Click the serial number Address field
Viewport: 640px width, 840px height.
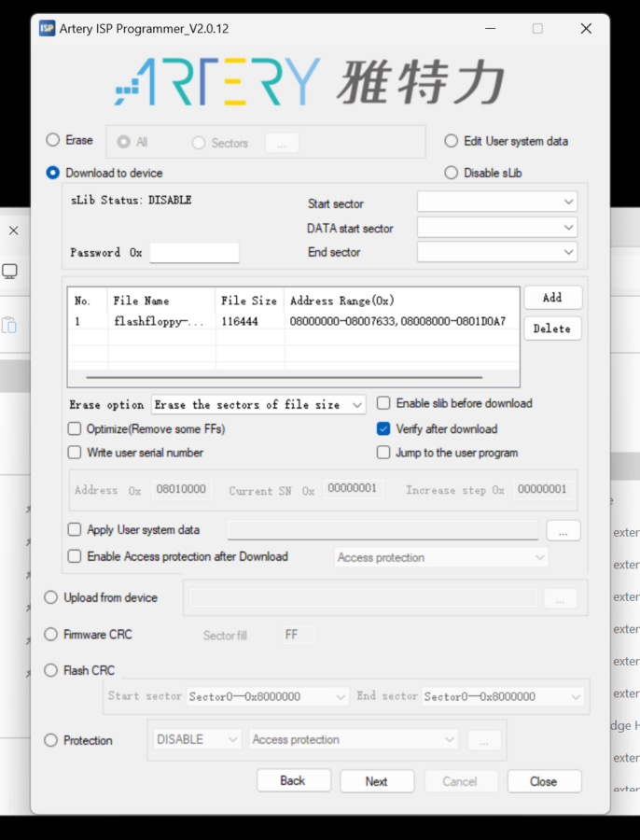[182, 490]
